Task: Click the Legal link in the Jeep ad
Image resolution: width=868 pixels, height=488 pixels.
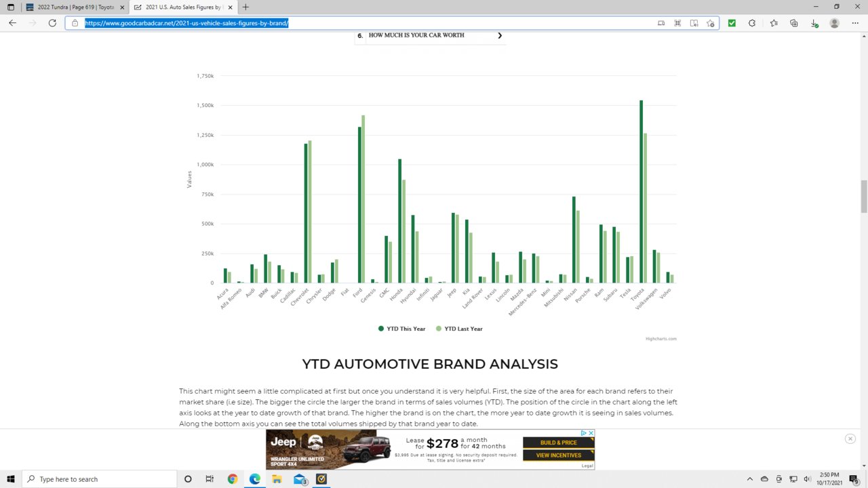Action: 587,466
